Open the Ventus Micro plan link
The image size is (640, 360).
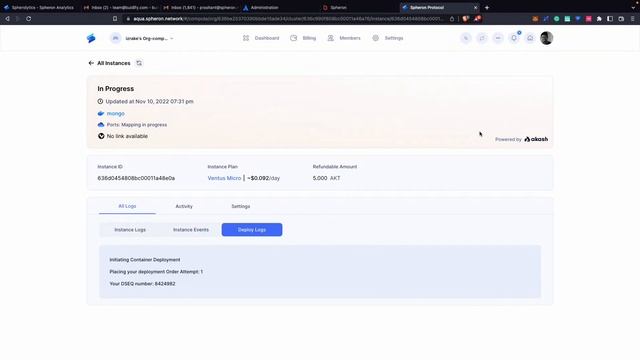click(224, 178)
